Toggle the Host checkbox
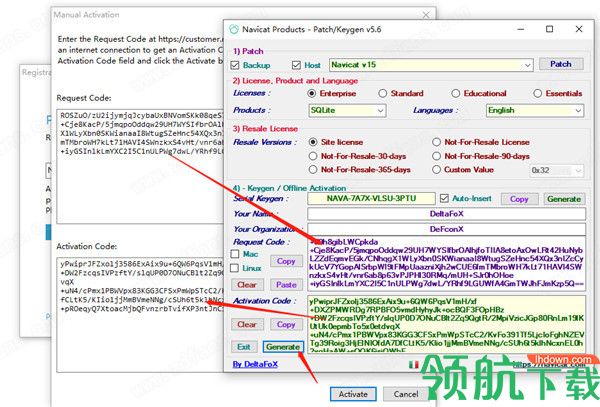Screen dimensions: 600x407 coord(296,65)
